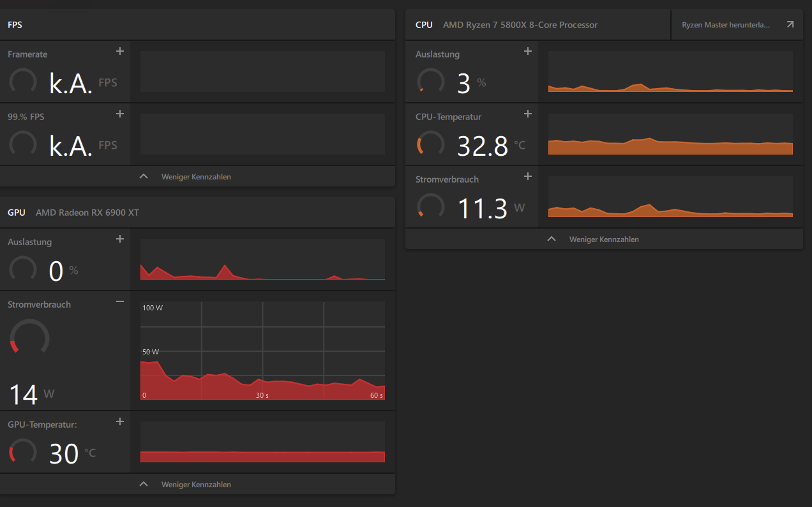This screenshot has width=812, height=507.
Task: Collapse CPU metrics via Weniger Kennzahlen chevron
Action: pos(552,239)
